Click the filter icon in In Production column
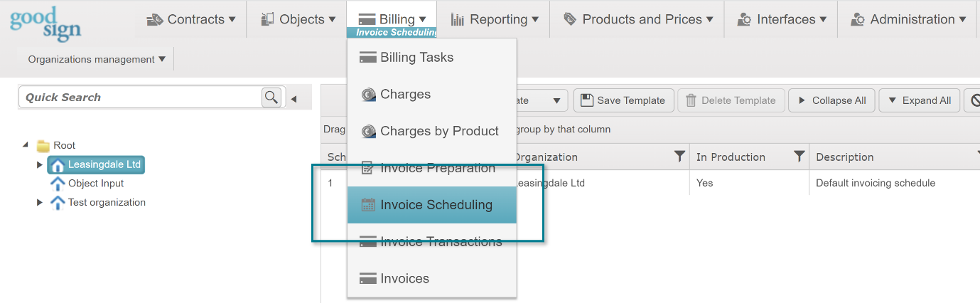This screenshot has height=306, width=980. tap(799, 157)
